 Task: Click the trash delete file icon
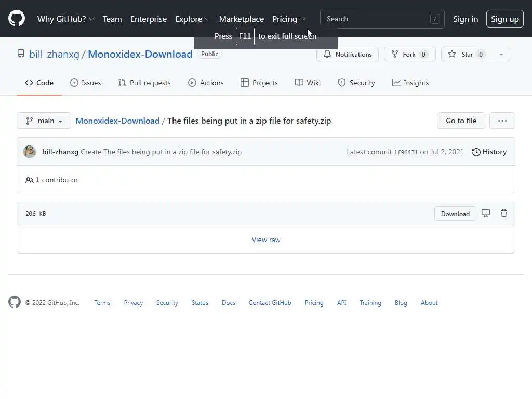(504, 213)
